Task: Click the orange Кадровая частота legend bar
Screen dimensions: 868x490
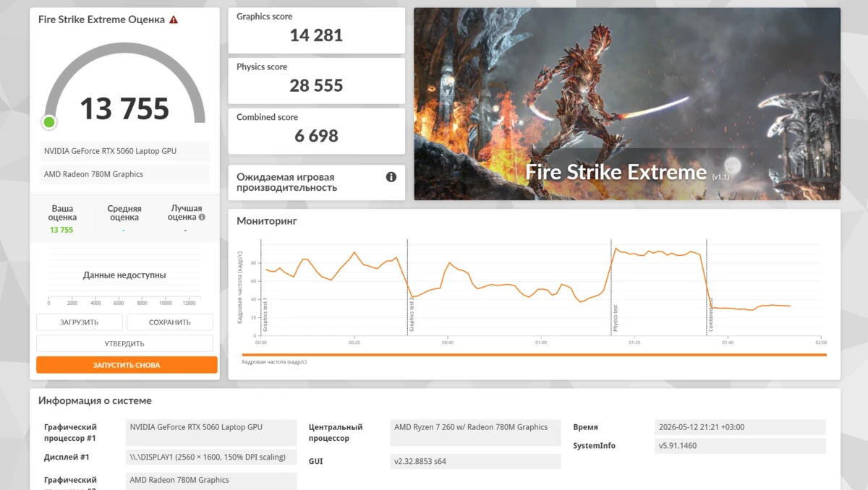Action: [x=534, y=355]
